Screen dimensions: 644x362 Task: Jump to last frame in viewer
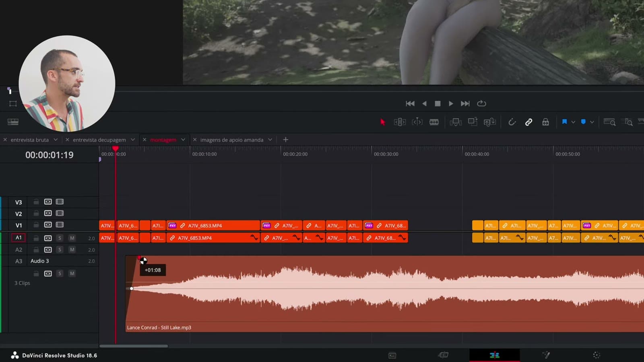(x=465, y=103)
